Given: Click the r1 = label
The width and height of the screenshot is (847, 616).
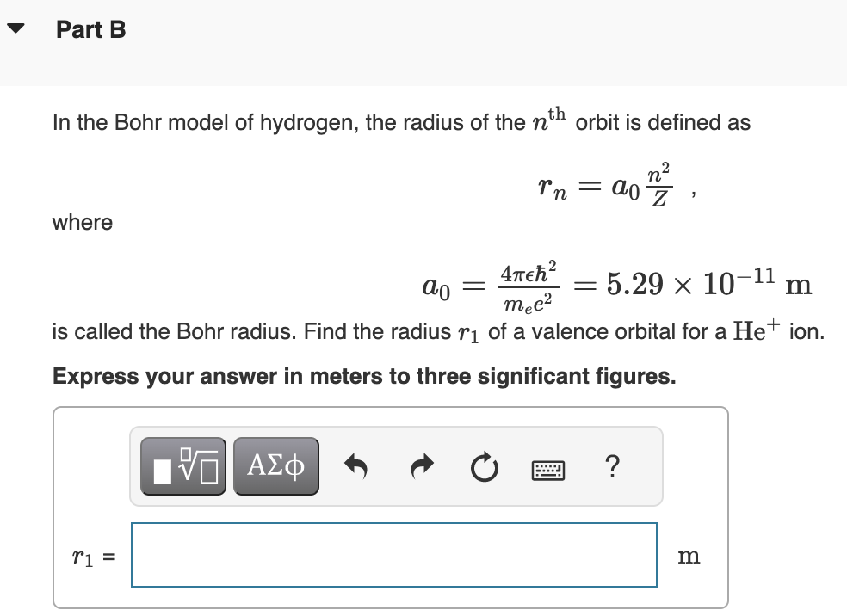Looking at the screenshot, I should [90, 556].
